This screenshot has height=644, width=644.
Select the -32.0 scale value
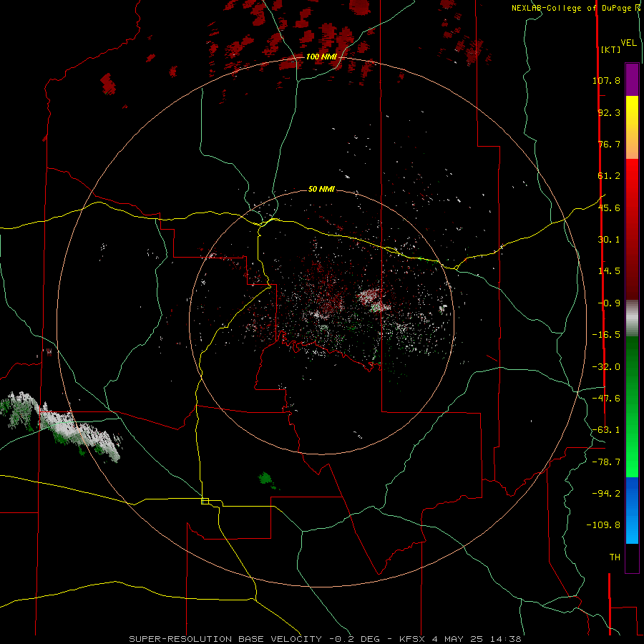606,367
